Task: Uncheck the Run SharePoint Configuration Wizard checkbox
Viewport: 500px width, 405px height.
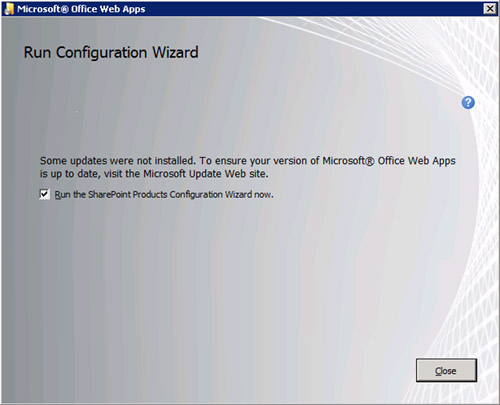Action: coord(44,194)
